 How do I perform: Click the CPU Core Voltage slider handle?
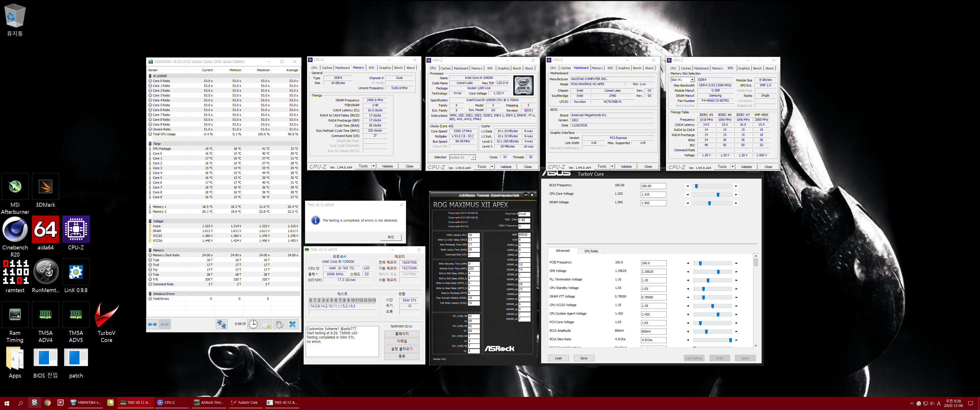click(718, 195)
